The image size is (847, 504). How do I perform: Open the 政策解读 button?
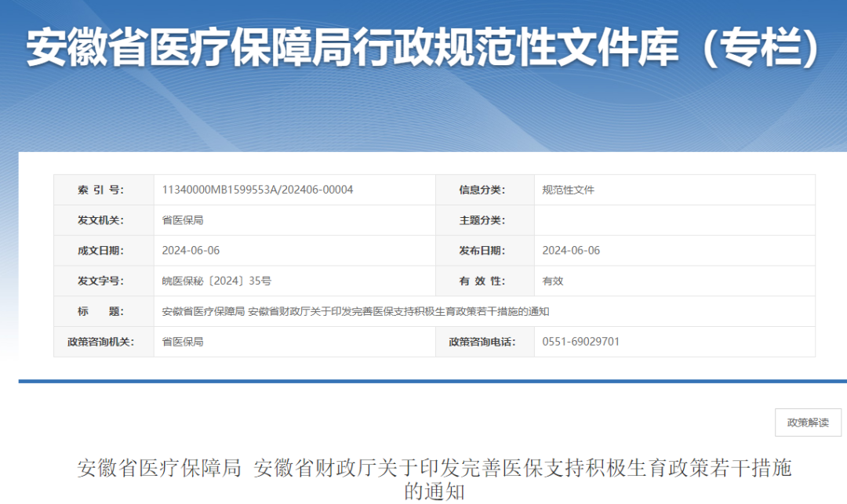coord(808,422)
